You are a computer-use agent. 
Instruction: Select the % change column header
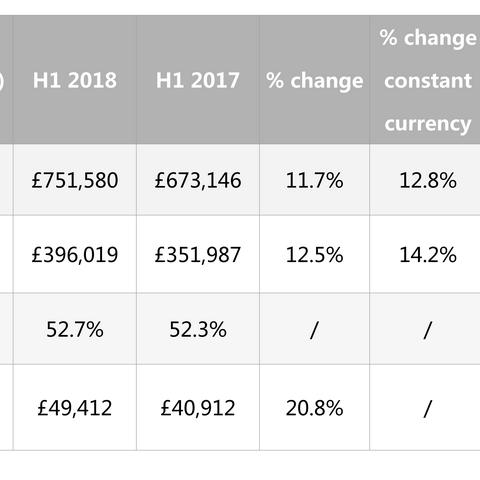pos(314,80)
